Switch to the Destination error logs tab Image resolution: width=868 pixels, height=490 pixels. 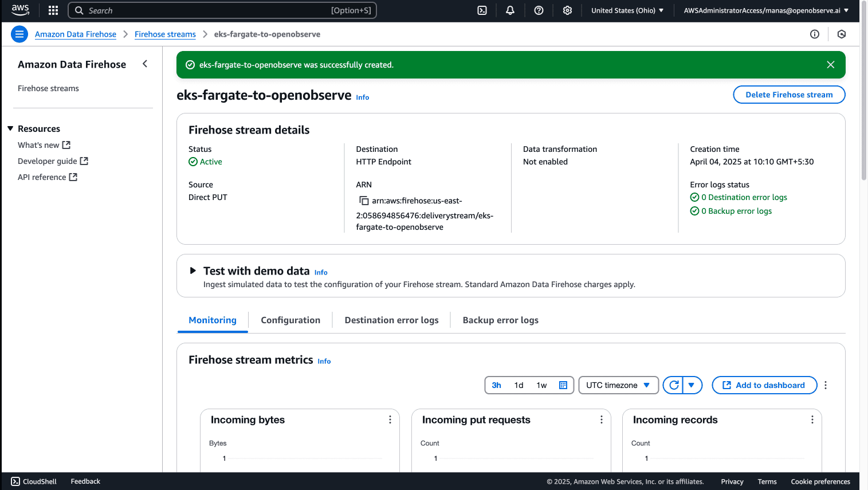coord(391,320)
